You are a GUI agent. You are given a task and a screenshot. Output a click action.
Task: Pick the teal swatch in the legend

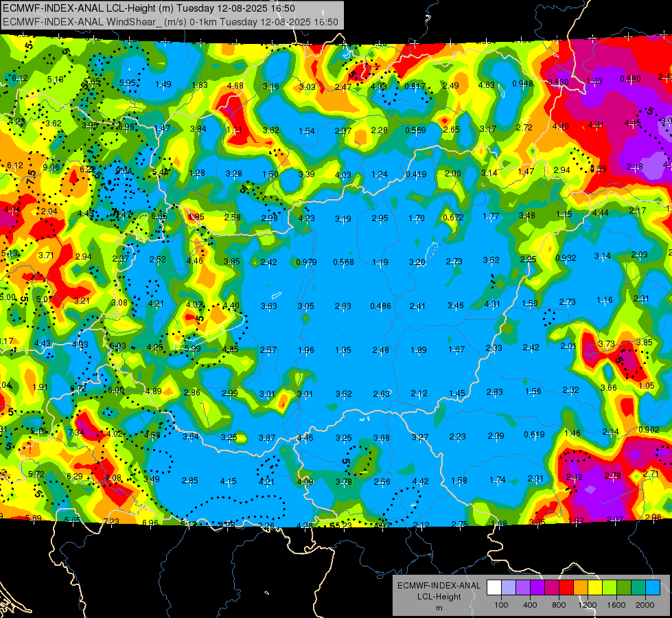pyautogui.click(x=638, y=588)
